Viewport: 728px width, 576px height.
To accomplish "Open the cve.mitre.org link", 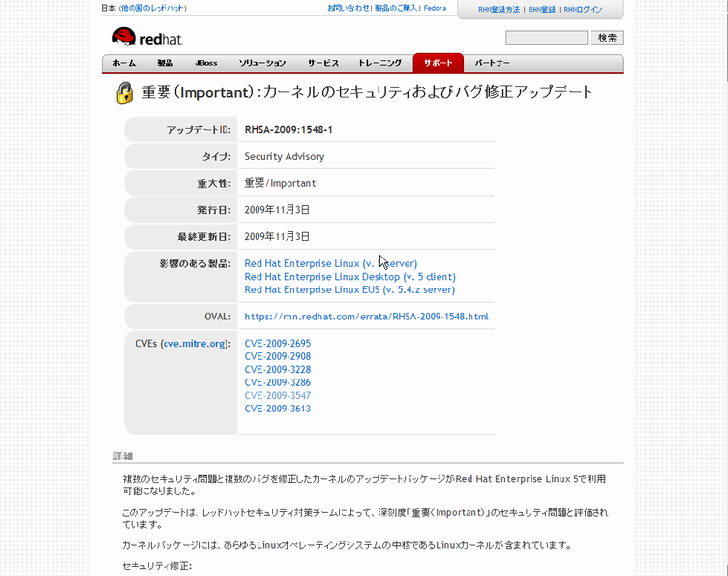I will tap(195, 344).
